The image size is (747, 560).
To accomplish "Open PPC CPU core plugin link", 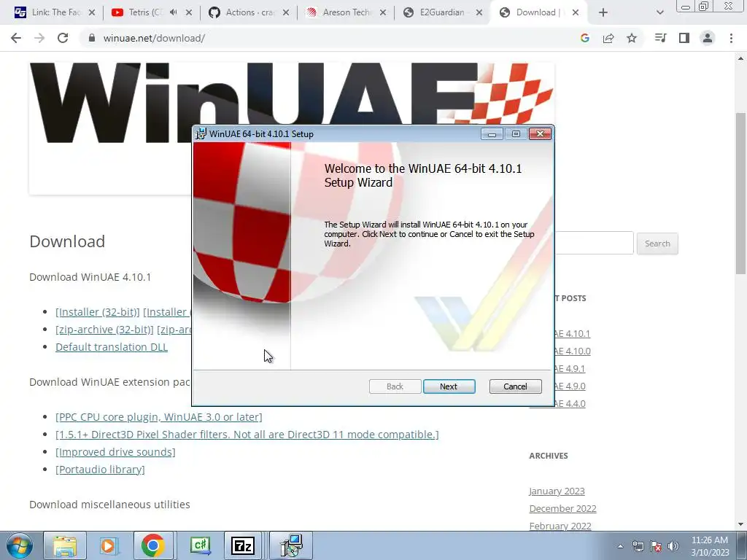I will (158, 417).
